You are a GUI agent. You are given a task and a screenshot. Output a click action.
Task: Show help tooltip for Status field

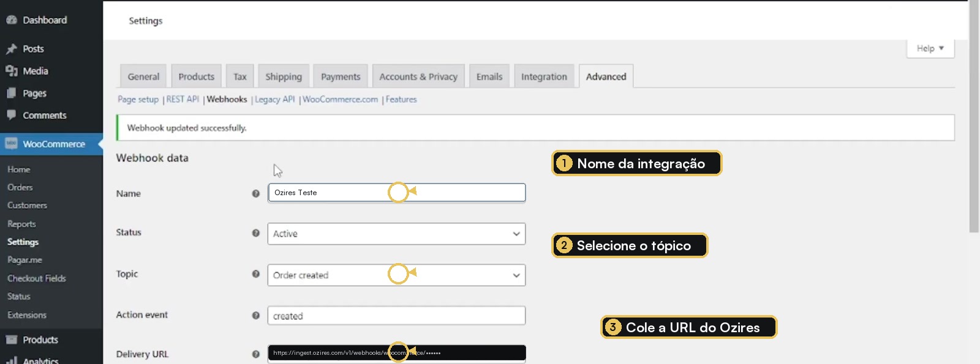[x=256, y=232]
